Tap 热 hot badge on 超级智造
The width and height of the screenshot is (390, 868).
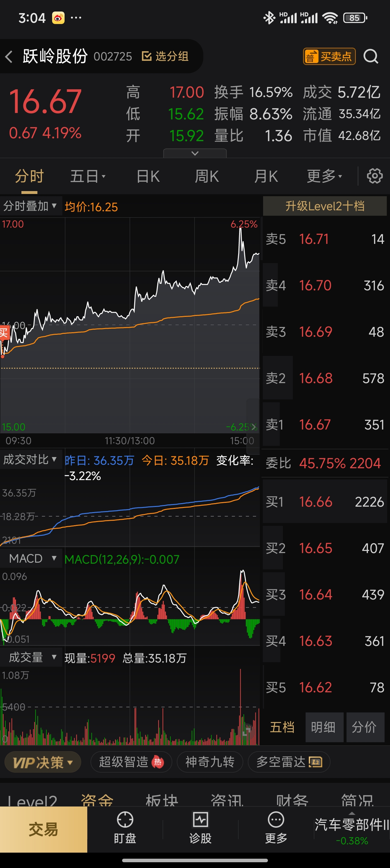158,762
